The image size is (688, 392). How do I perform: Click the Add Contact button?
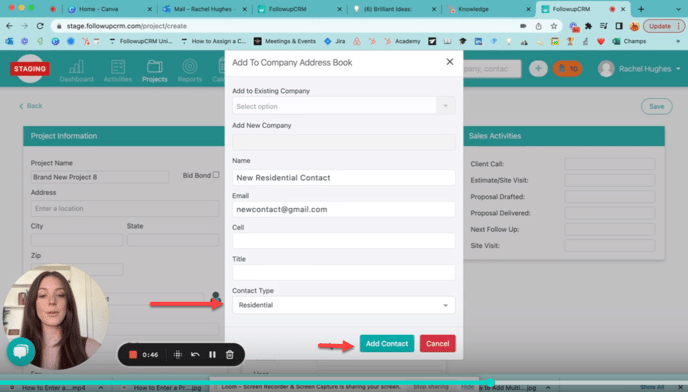387,343
